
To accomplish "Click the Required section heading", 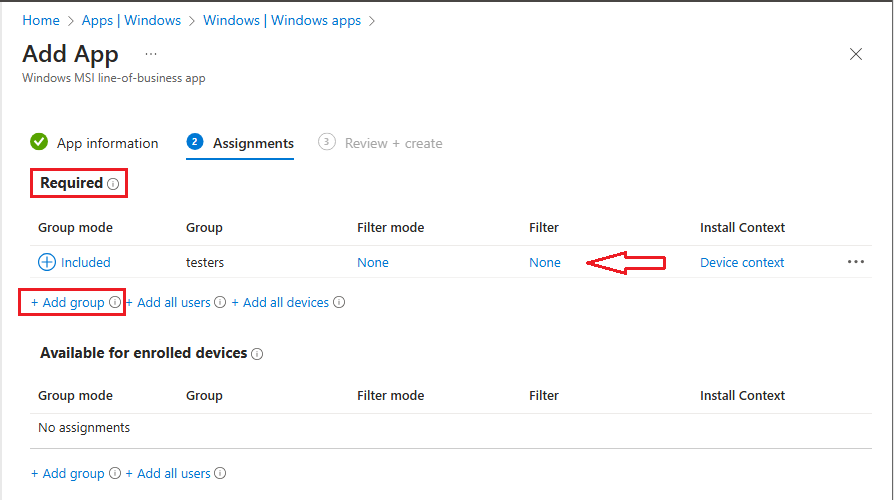I will (71, 183).
